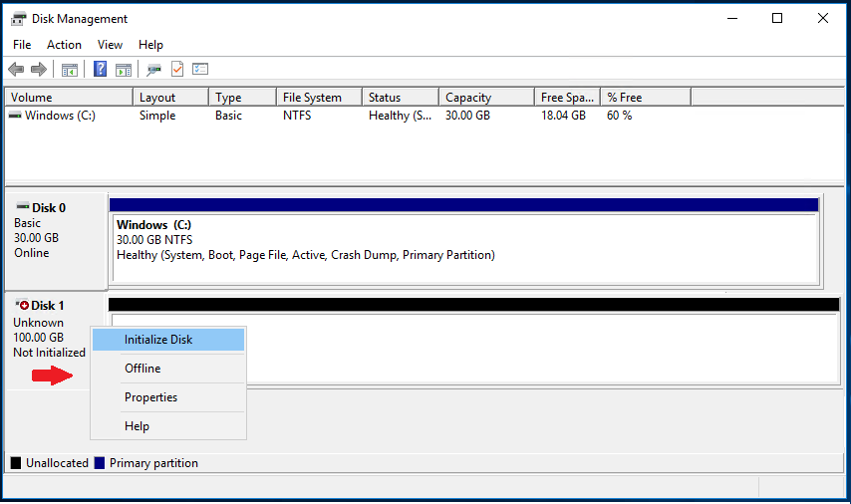Click Disk 1 red error icon
This screenshot has height=504, width=851.
click(22, 305)
